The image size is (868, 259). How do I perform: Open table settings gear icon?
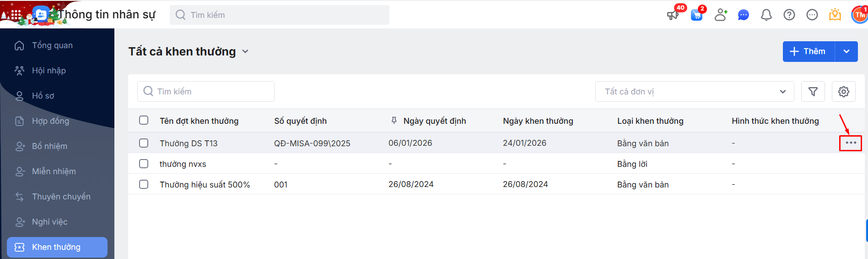tap(844, 92)
